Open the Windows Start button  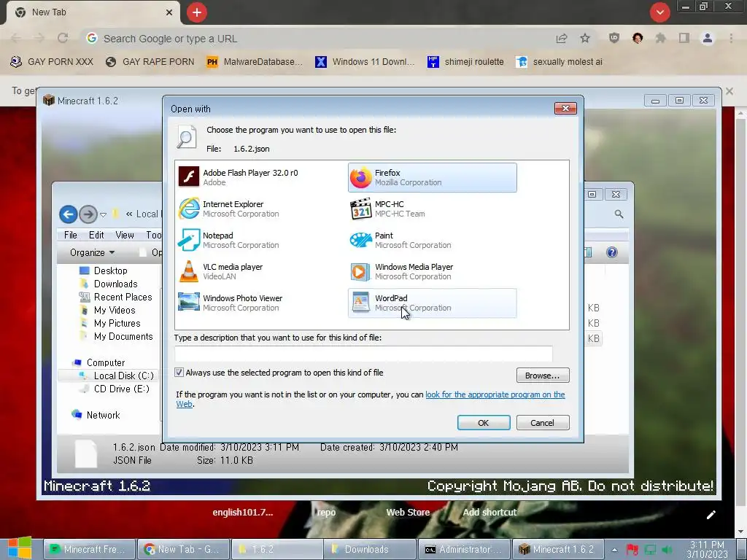[x=20, y=548]
